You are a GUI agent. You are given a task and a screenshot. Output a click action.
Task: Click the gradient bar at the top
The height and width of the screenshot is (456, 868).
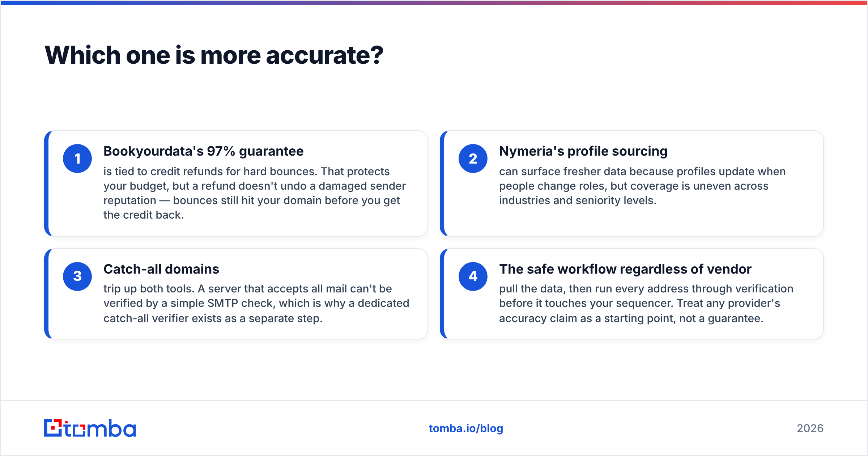(x=434, y=3)
